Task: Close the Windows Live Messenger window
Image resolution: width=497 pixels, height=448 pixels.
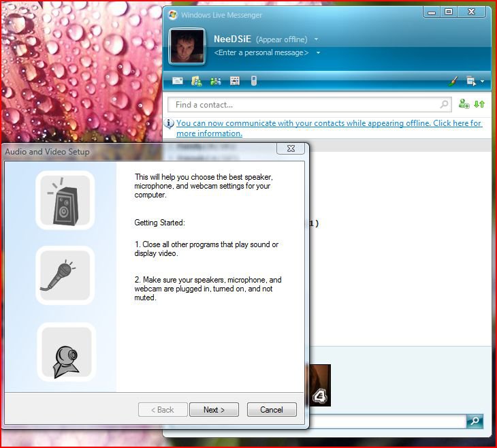Action: [471, 12]
